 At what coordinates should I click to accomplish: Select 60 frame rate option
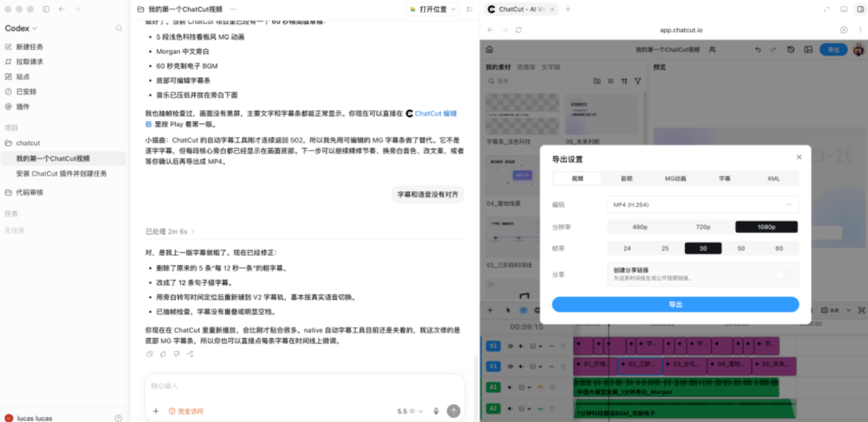pos(778,248)
